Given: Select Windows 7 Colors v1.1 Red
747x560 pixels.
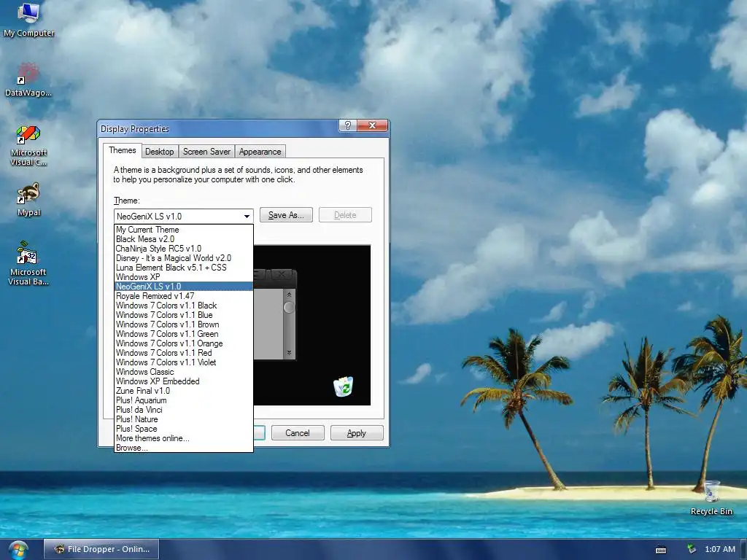Looking at the screenshot, I should [183, 353].
